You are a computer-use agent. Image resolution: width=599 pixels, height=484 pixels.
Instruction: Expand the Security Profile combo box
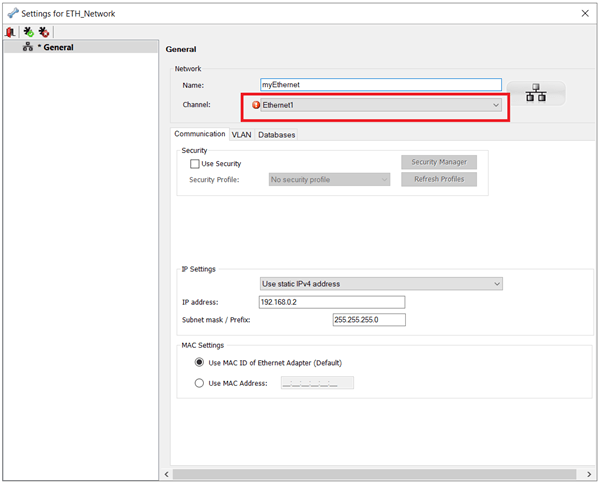point(329,180)
